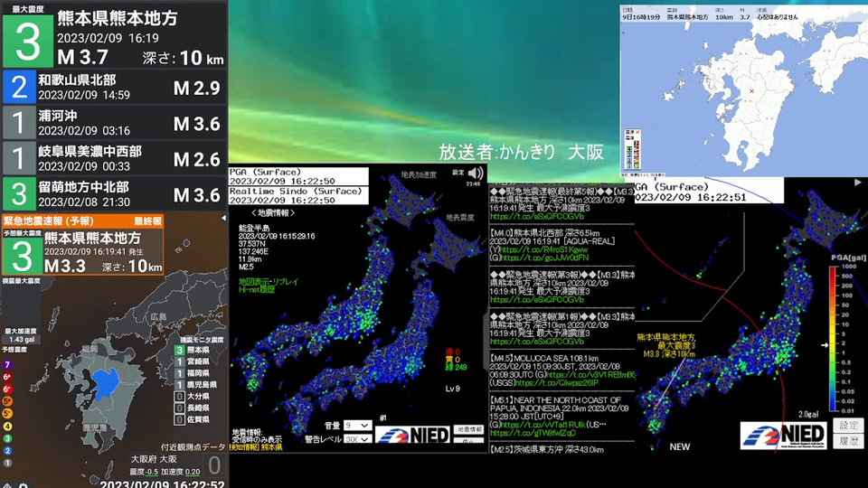This screenshot has height=488, width=868.
Task: Click the yellow intensity 4 legend circle
Action: pyautogui.click(x=7, y=426)
